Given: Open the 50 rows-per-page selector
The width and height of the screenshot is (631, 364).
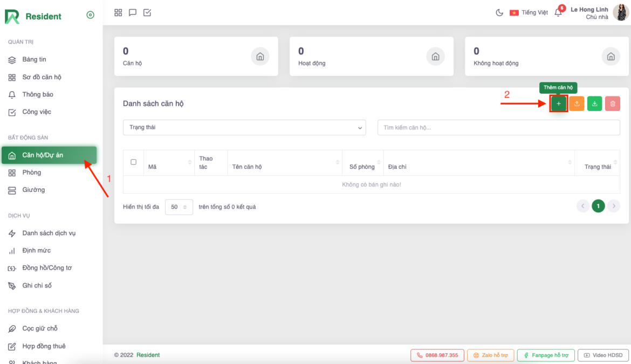Looking at the screenshot, I should pos(179,207).
